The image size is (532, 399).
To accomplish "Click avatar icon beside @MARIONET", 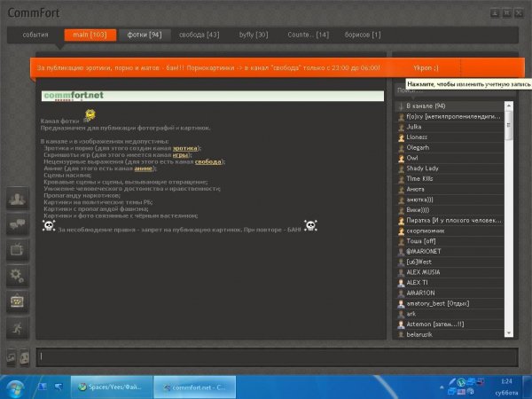I will pos(401,252).
